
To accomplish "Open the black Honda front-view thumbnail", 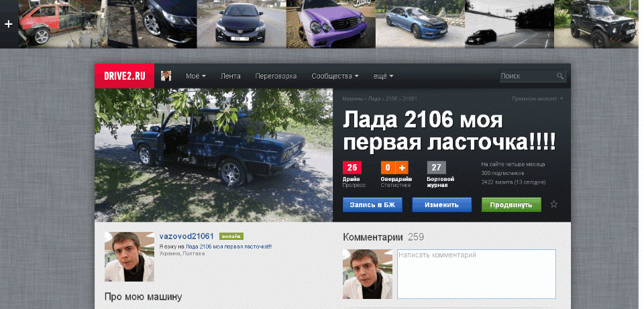I will pos(241,24).
